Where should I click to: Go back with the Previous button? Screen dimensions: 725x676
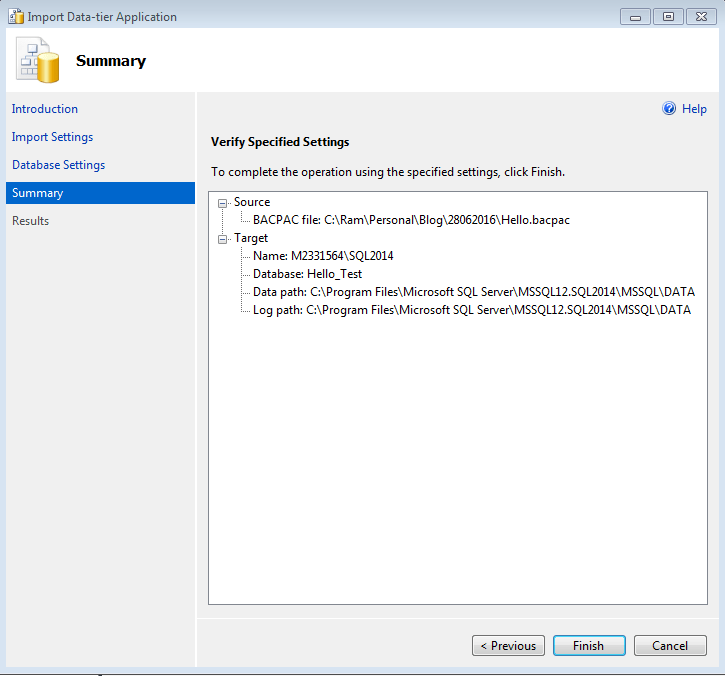[509, 646]
